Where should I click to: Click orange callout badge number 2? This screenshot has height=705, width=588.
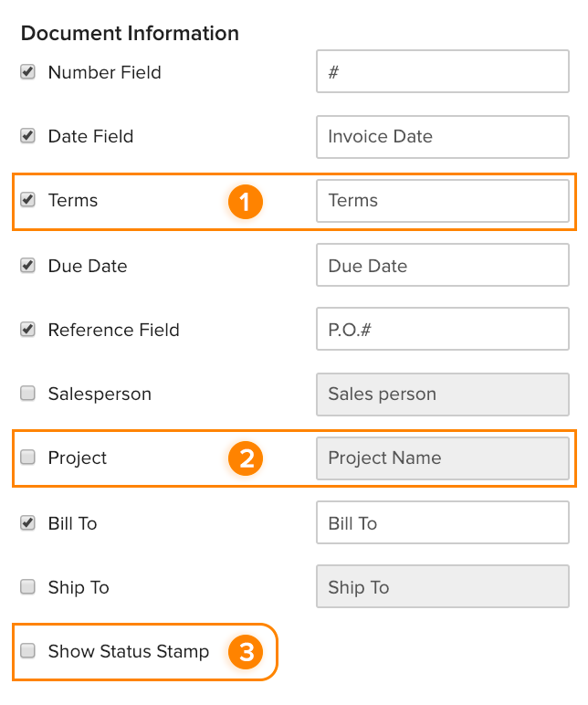click(x=246, y=458)
